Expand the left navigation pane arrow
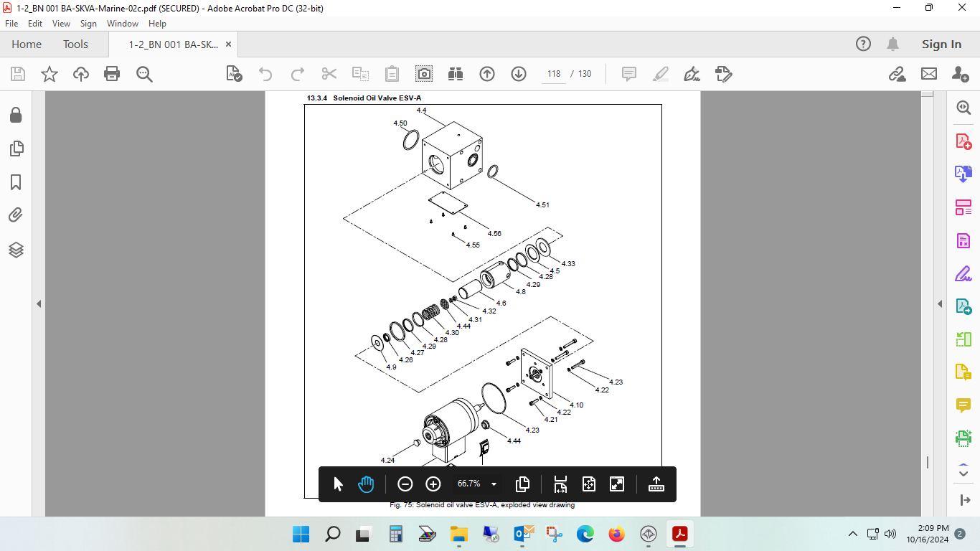Image resolution: width=980 pixels, height=551 pixels. (x=39, y=304)
